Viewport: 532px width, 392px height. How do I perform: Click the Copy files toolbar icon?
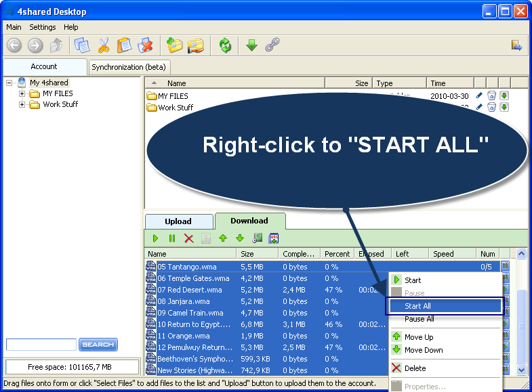pos(82,45)
